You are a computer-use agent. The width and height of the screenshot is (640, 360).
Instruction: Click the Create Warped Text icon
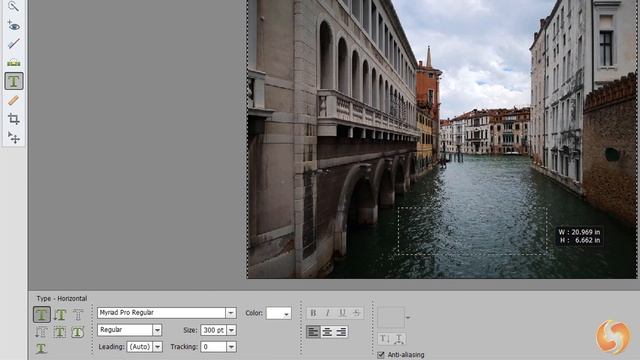[x=399, y=338]
